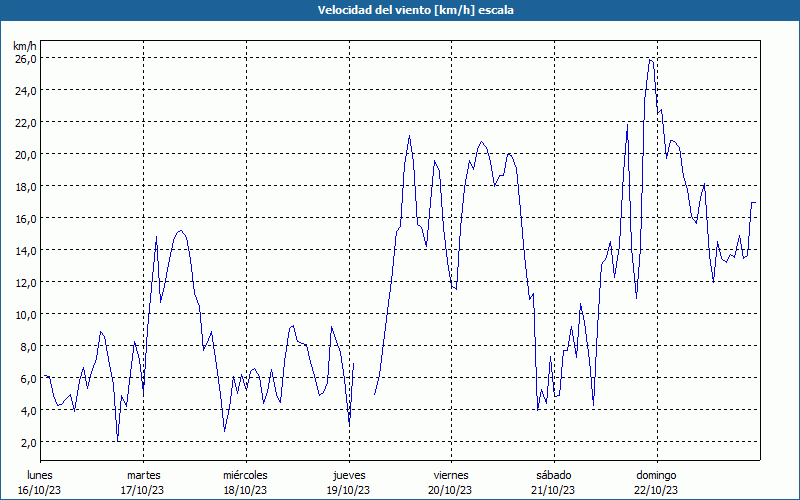Select the 'martes' day label

click(x=144, y=475)
